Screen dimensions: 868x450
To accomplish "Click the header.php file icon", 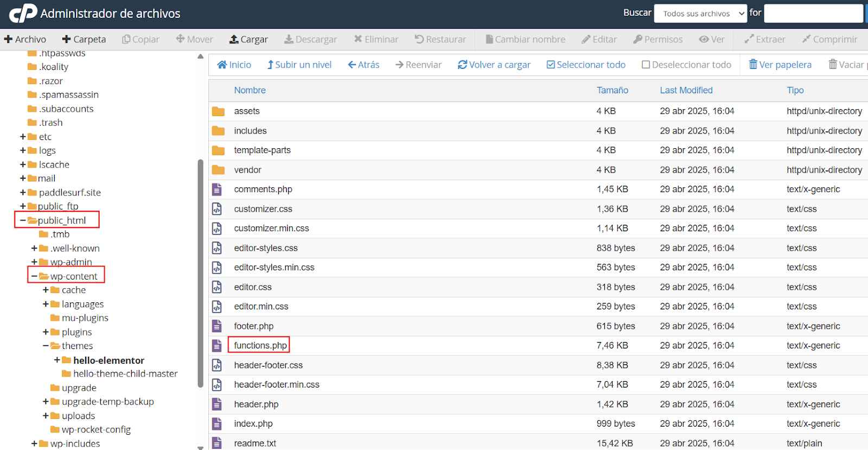I will click(x=217, y=404).
